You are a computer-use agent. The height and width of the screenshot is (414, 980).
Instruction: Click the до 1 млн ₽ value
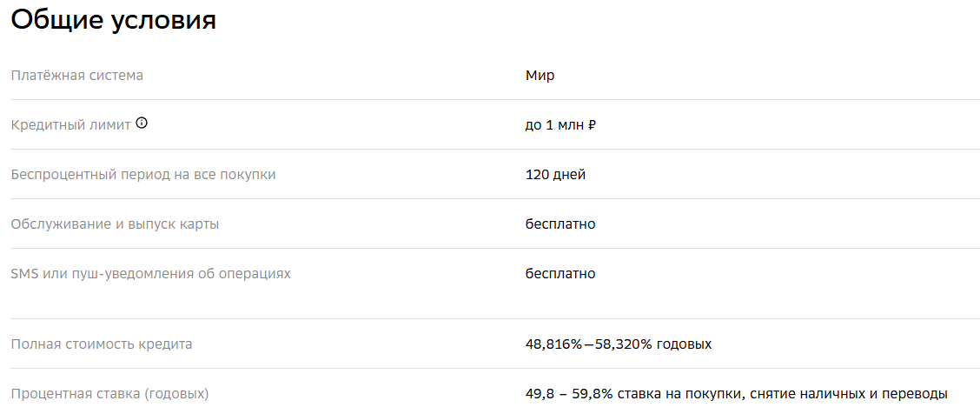coord(560,125)
